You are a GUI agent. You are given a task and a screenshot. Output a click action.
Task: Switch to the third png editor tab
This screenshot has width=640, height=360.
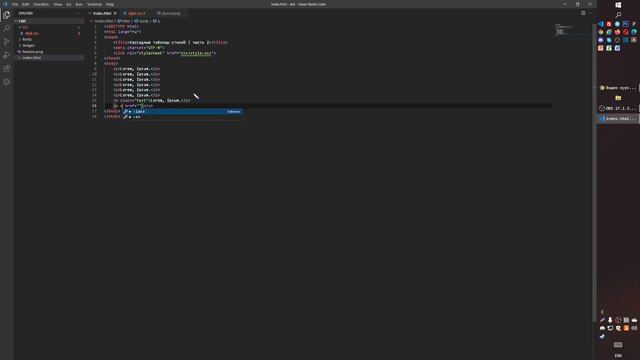click(x=170, y=13)
